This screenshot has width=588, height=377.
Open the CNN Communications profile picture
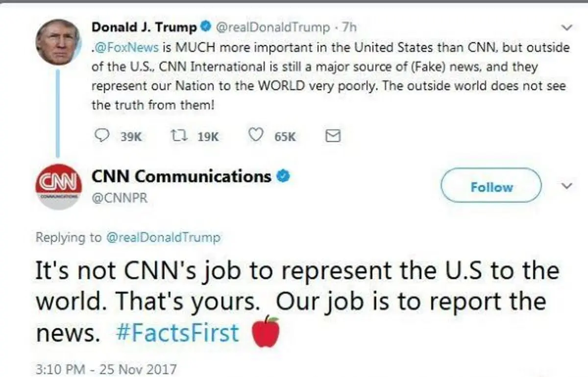58,187
